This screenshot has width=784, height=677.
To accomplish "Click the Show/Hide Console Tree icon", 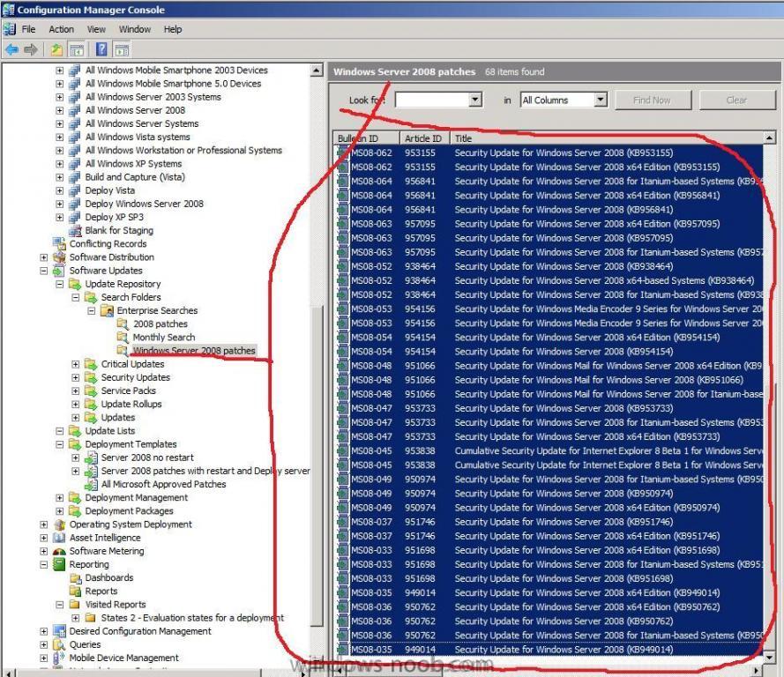I will 77,49.
